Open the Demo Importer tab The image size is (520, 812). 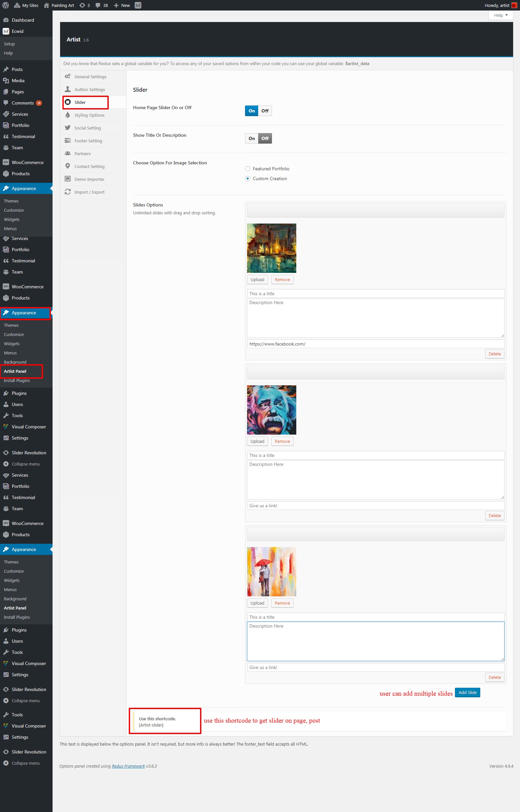(93, 179)
